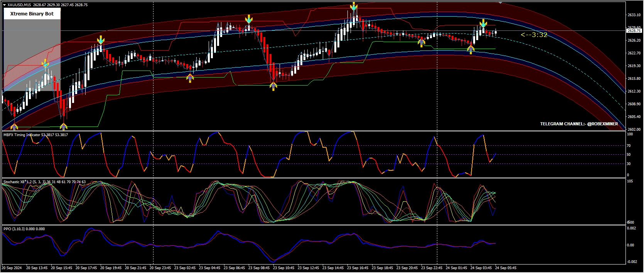This screenshot has height=273, width=644.
Task: Click the 2612.30 price scale value
Action: tap(634, 91)
